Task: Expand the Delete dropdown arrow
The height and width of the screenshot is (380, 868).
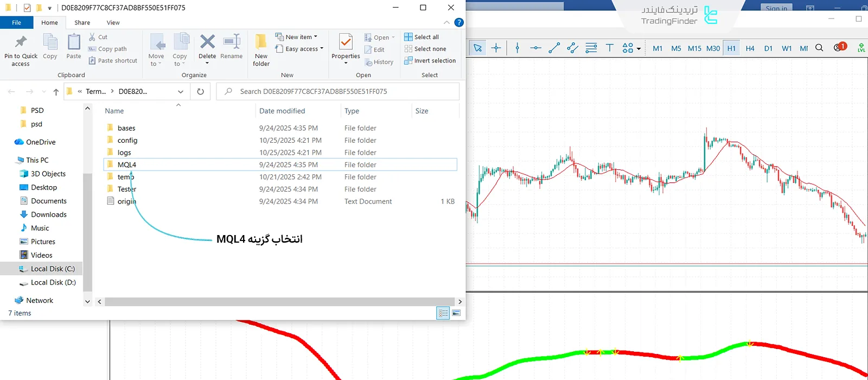Action: (207, 63)
